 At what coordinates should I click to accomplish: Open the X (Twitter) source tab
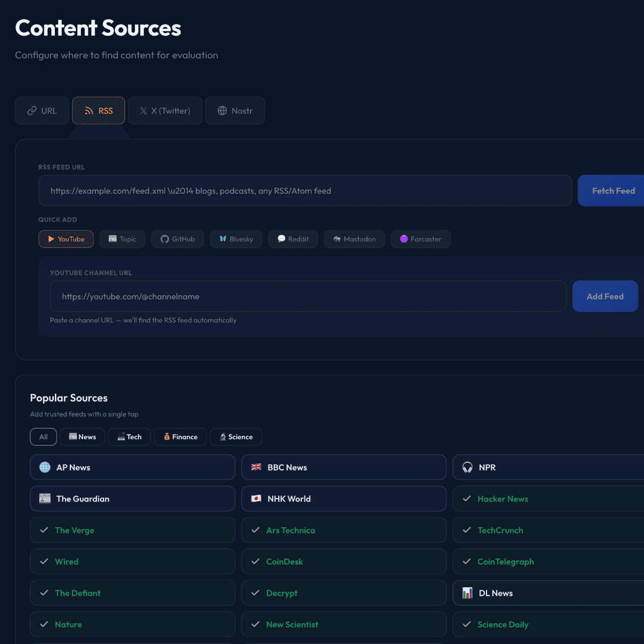click(165, 111)
